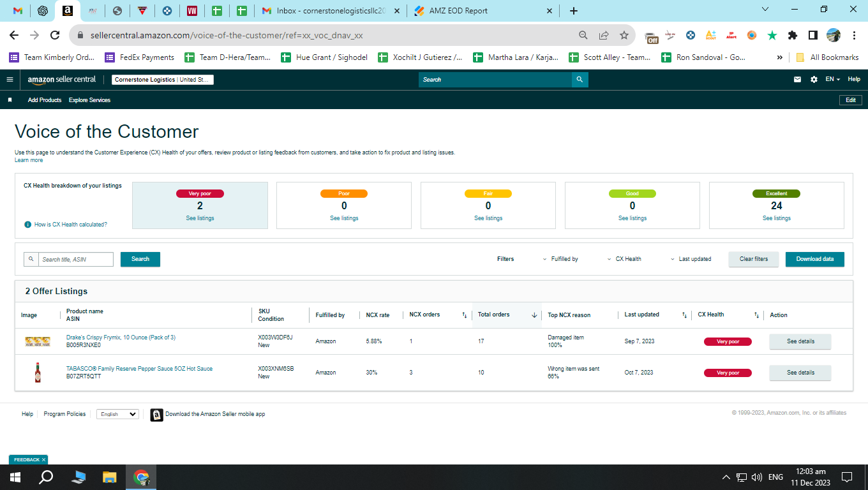Open See listings under the Excellent card
The height and width of the screenshot is (490, 868).
point(777,218)
